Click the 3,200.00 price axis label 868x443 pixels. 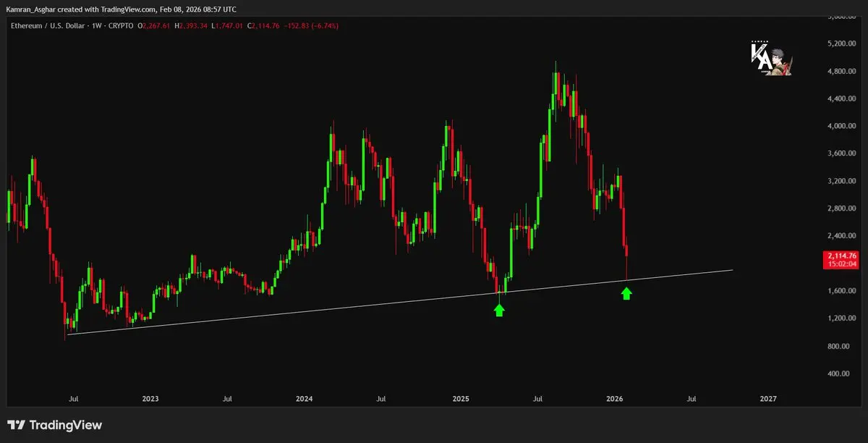point(841,181)
